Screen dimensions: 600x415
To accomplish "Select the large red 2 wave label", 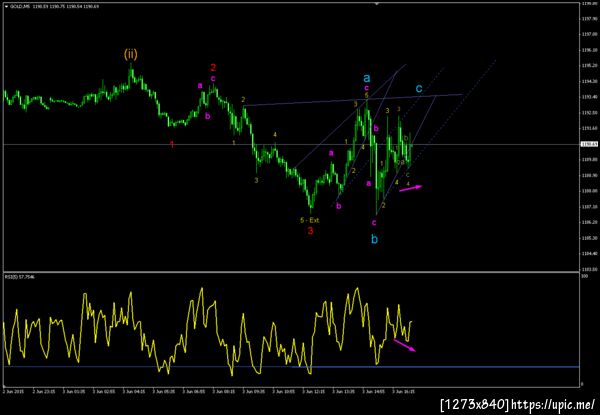I will [x=213, y=68].
